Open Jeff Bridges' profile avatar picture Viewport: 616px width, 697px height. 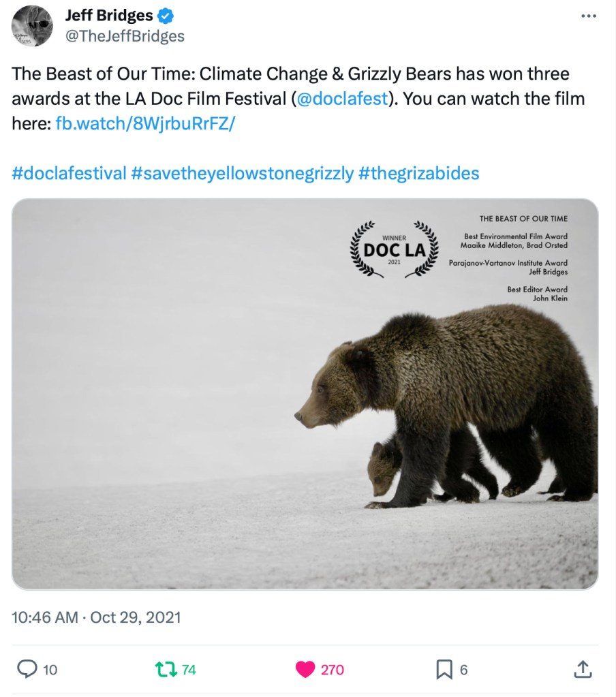coord(32,26)
